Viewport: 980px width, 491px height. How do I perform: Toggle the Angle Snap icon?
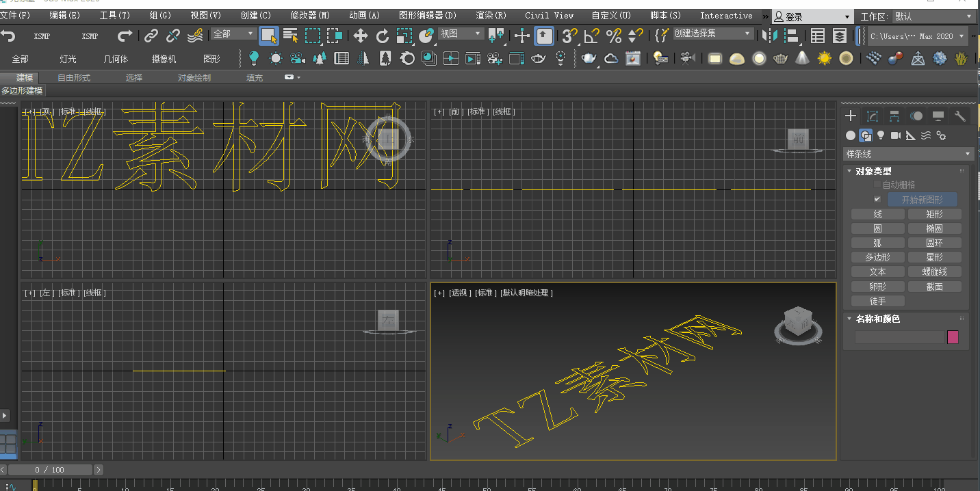click(x=591, y=36)
